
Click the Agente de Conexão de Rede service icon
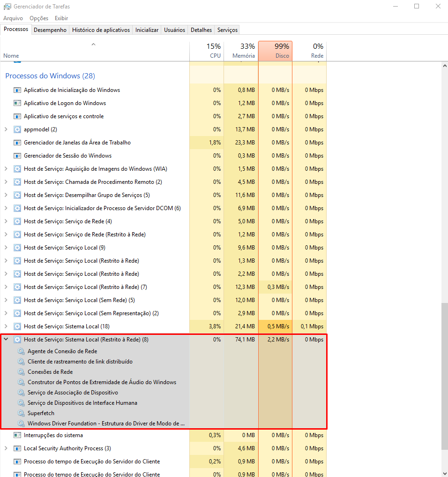pos(21,351)
